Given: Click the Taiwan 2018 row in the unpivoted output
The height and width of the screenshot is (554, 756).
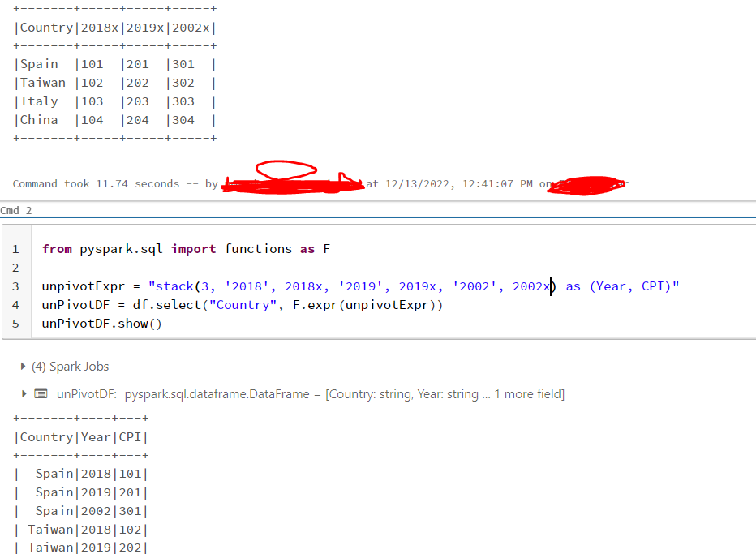Looking at the screenshot, I should tap(81, 530).
